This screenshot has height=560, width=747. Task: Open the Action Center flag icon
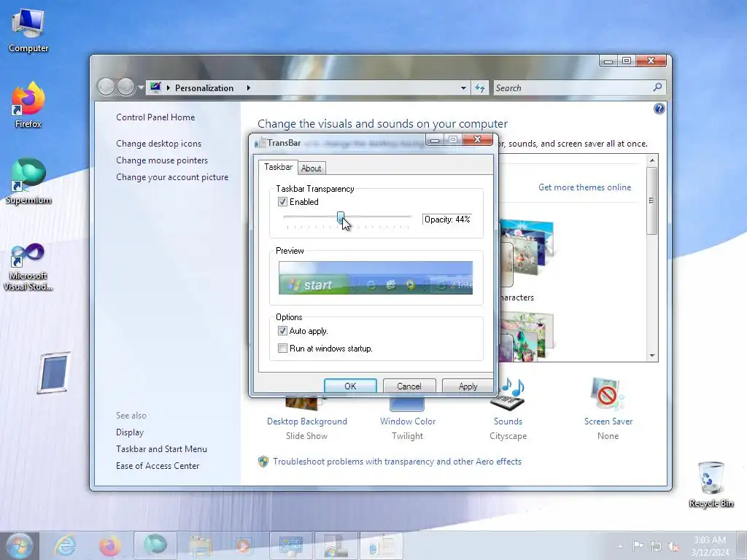point(638,546)
